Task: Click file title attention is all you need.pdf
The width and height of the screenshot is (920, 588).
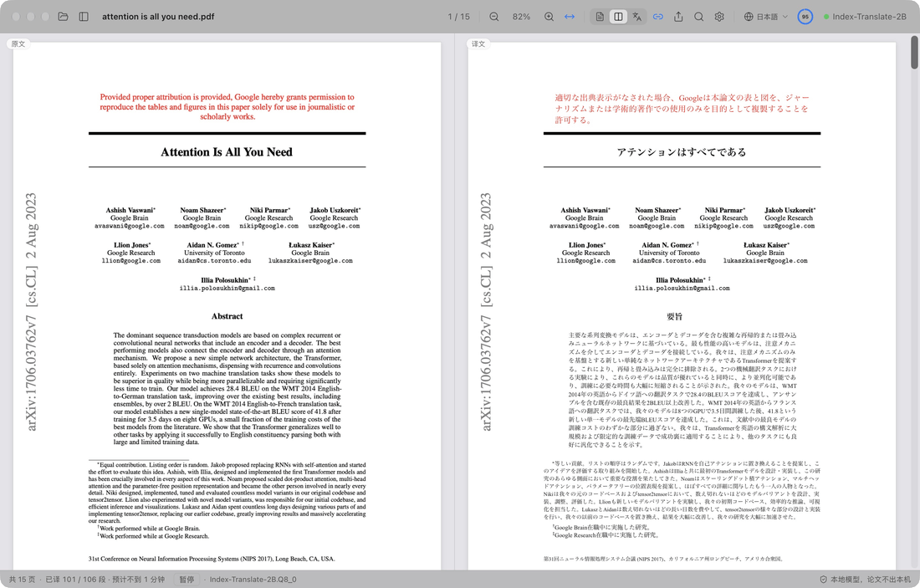Action: 158,17
